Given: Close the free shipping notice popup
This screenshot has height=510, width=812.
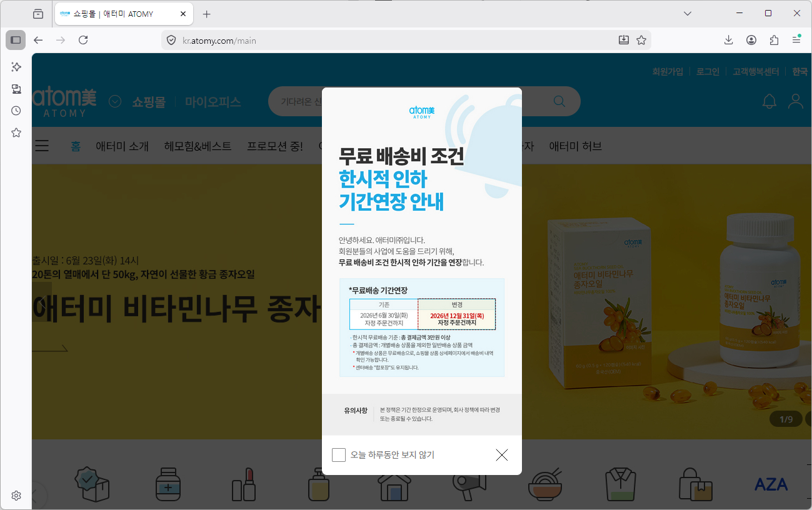Looking at the screenshot, I should tap(501, 455).
